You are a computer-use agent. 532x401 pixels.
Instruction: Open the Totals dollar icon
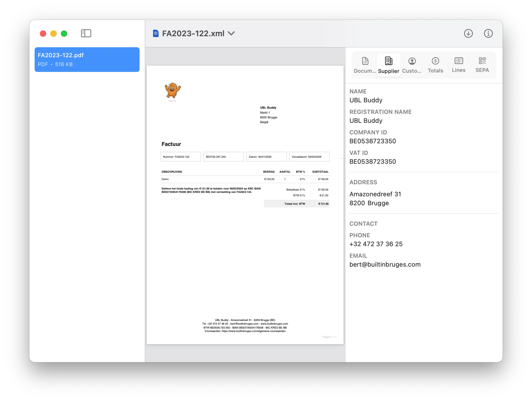click(x=435, y=61)
